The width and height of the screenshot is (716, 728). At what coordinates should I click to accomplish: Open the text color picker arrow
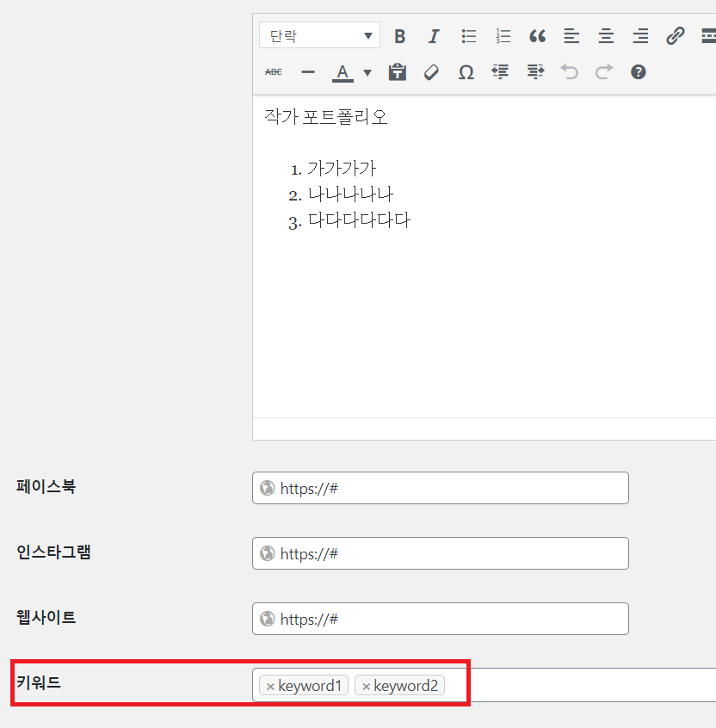point(367,72)
